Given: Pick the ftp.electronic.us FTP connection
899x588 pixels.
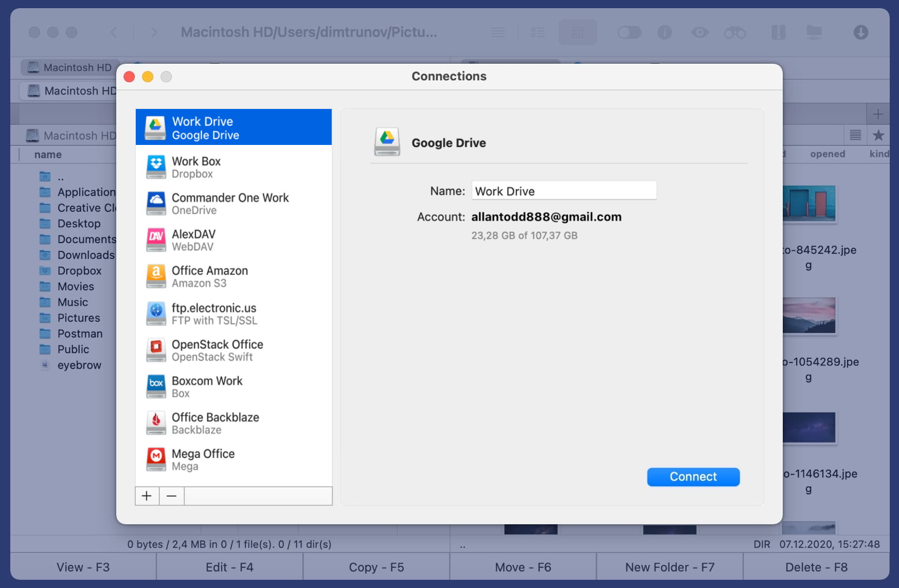Looking at the screenshot, I should coord(233,314).
